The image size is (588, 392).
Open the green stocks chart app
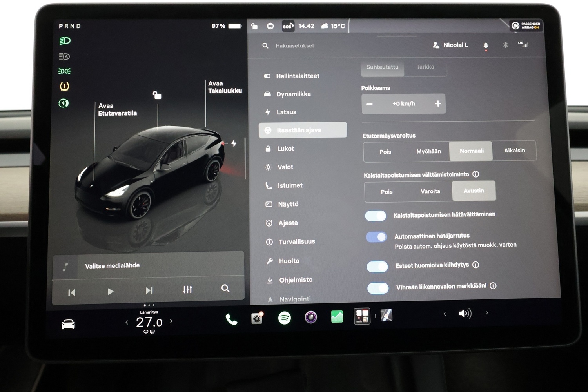pos(337,316)
